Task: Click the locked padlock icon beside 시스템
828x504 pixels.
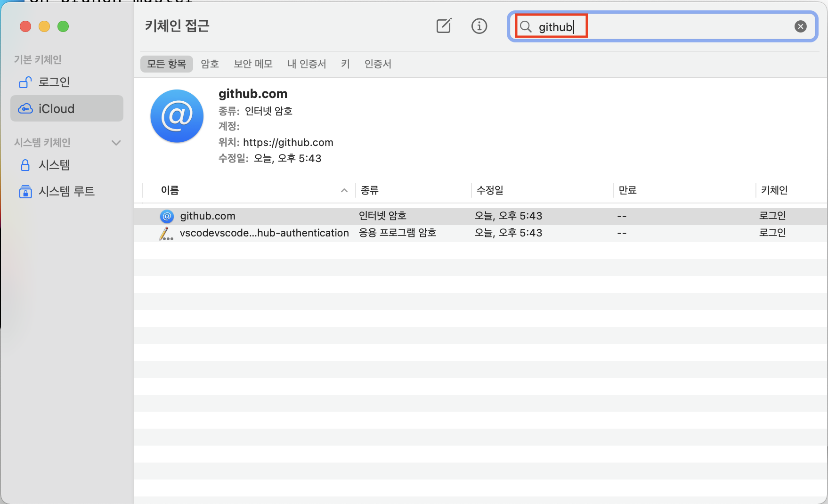Action: (x=25, y=165)
